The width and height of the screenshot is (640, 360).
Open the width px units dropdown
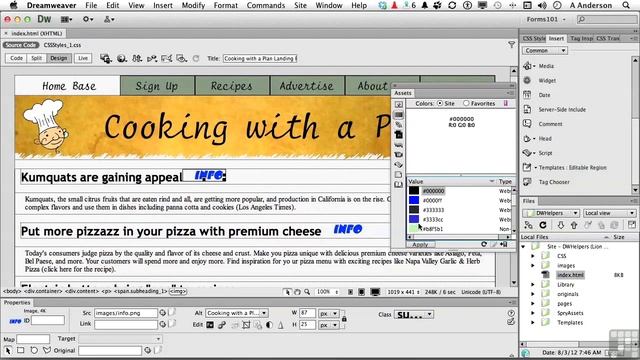[329, 313]
